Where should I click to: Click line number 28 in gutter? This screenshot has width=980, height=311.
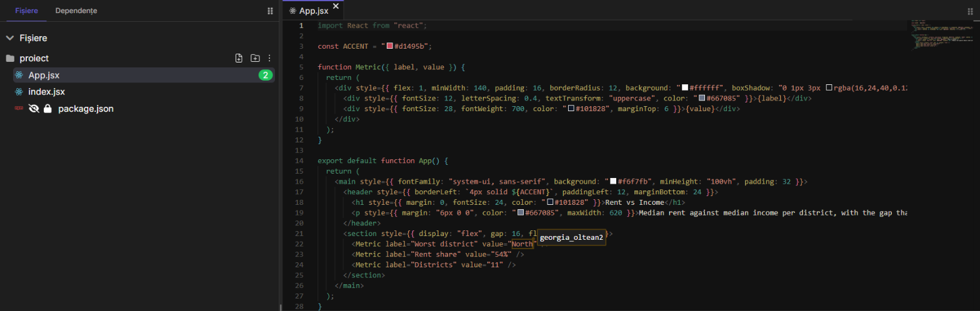coord(300,306)
